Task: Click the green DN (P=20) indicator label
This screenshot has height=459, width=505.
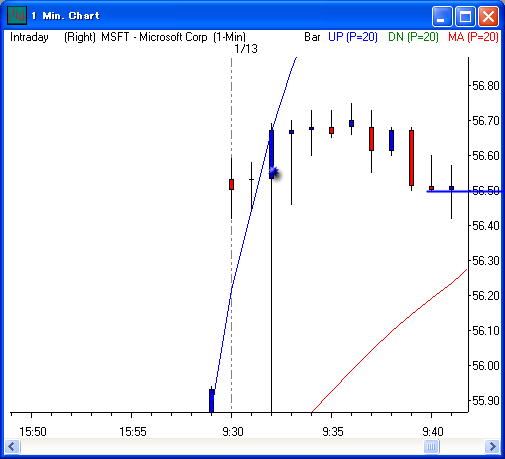Action: point(413,37)
